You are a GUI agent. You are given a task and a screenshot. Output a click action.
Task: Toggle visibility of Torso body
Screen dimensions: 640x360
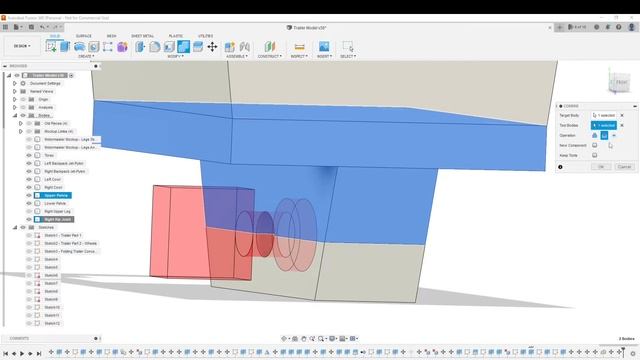pyautogui.click(x=29, y=155)
